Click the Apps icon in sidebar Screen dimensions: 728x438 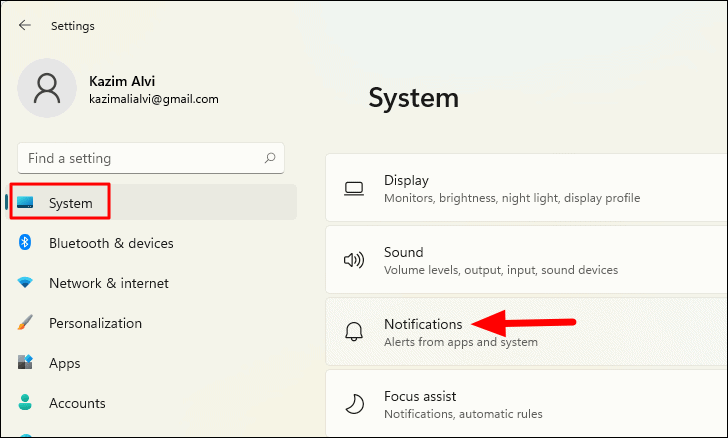[25, 362]
